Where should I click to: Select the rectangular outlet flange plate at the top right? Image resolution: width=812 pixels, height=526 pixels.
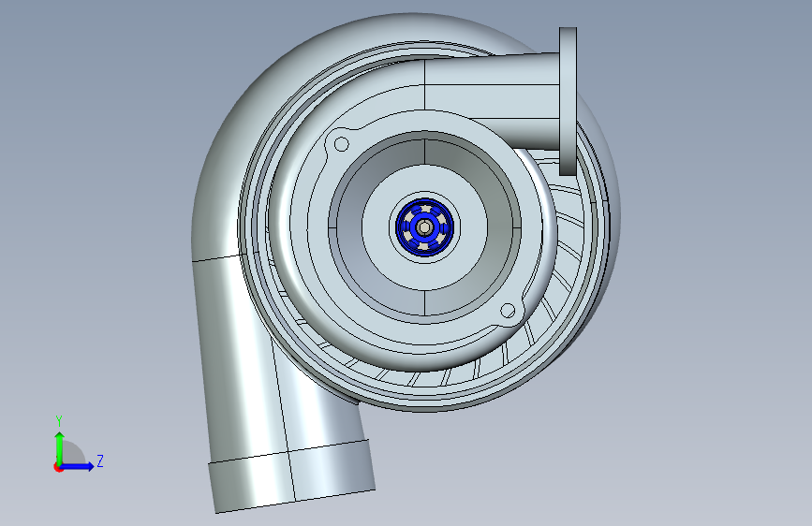point(568,101)
